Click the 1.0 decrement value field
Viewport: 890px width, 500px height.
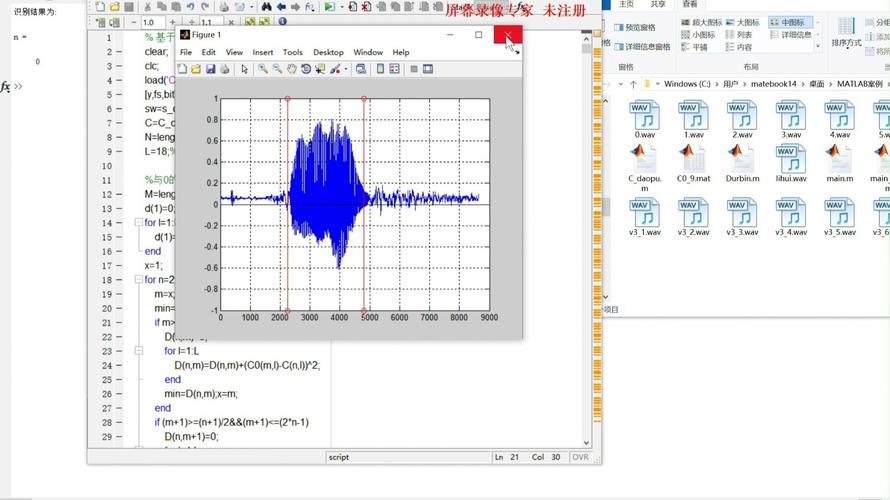tap(153, 22)
